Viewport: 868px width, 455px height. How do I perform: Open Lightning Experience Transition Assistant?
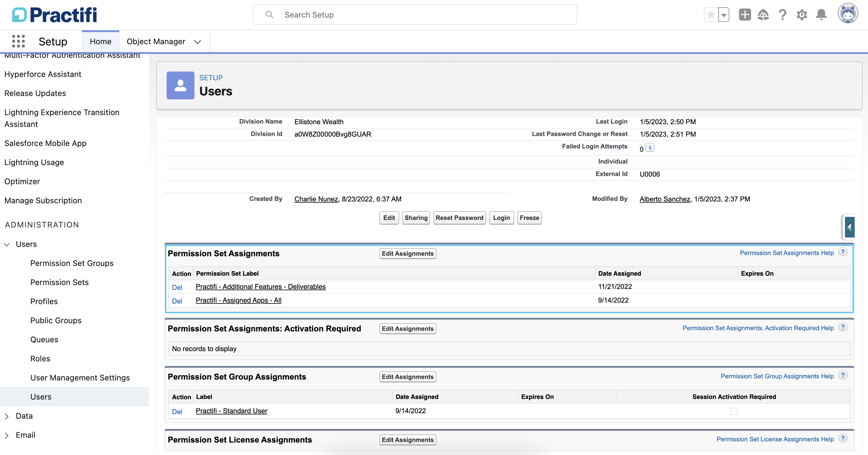pyautogui.click(x=62, y=118)
